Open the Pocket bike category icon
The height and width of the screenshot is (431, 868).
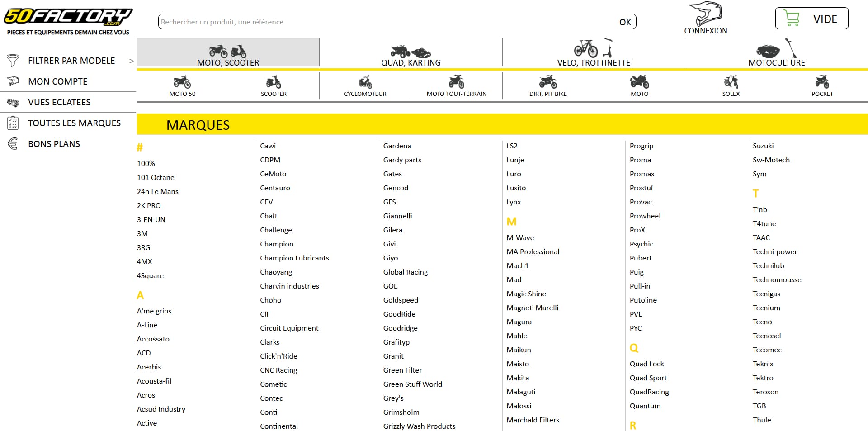(x=822, y=82)
